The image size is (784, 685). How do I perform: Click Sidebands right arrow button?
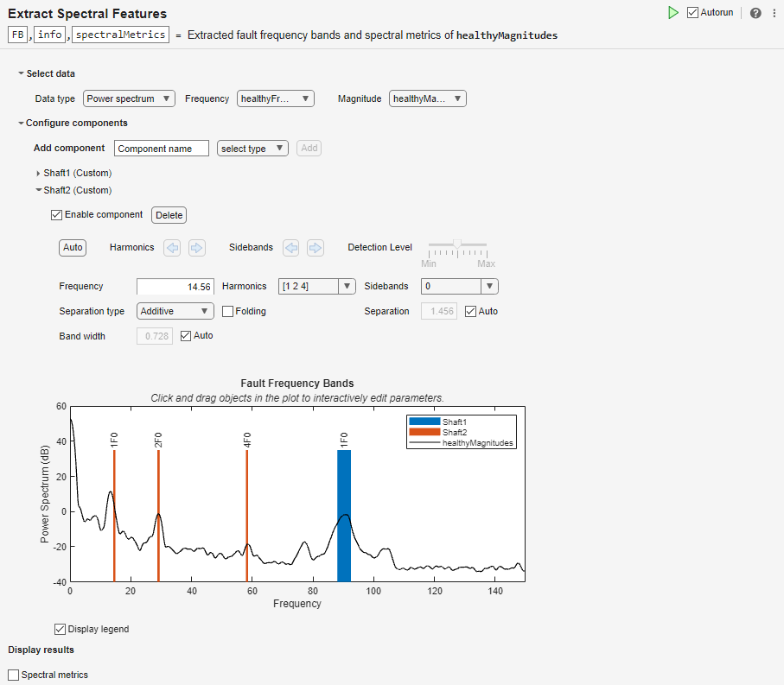[x=316, y=248]
